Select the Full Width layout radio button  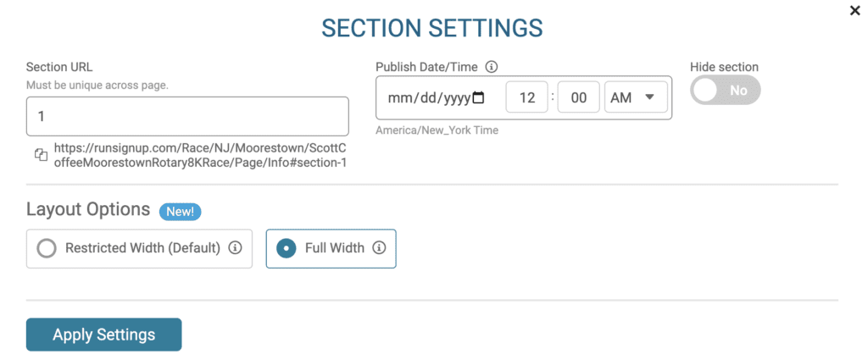pos(286,248)
